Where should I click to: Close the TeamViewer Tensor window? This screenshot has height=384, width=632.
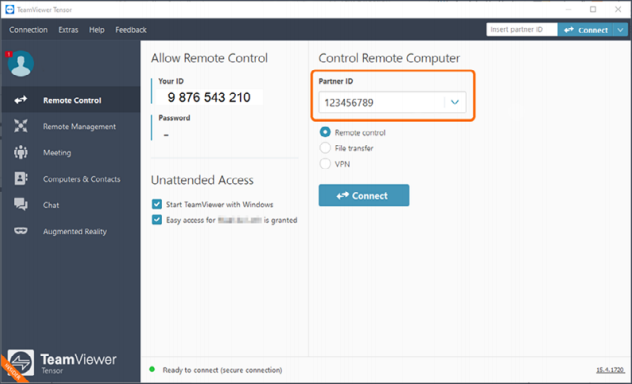pyautogui.click(x=618, y=9)
